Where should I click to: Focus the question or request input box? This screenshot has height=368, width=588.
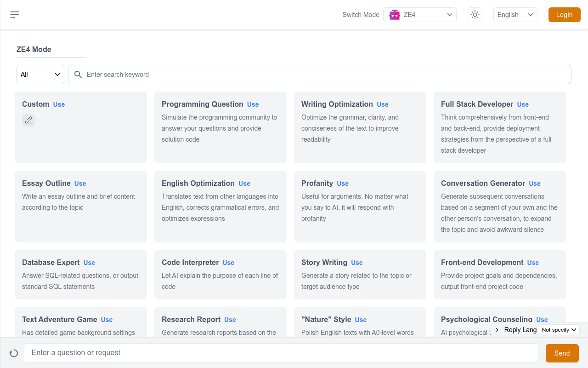click(x=281, y=353)
